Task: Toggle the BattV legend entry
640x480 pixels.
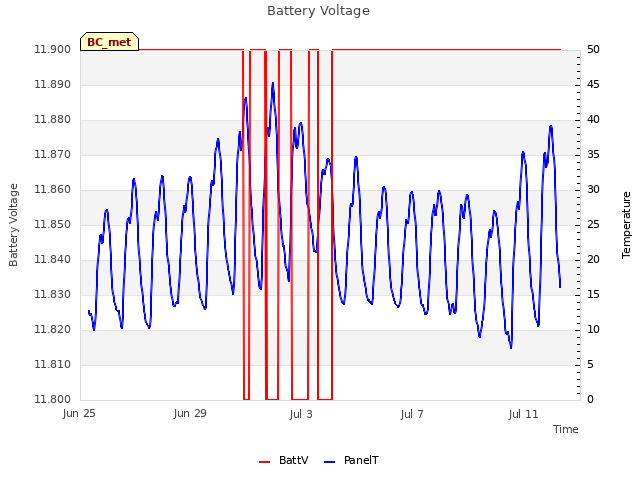Action: (284, 460)
